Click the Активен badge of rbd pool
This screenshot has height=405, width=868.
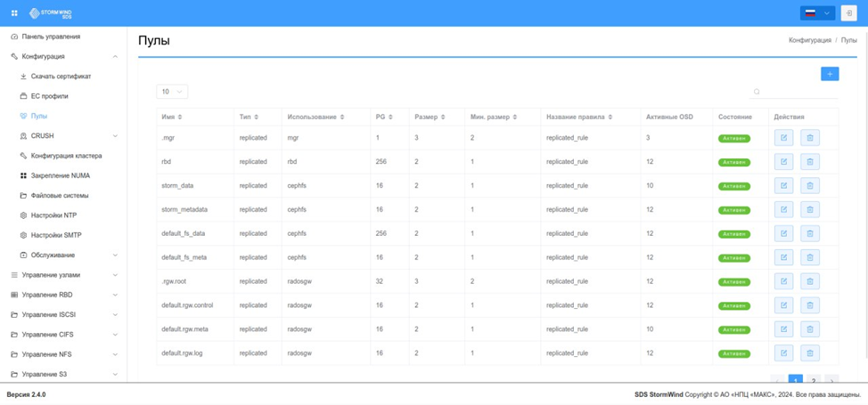point(734,162)
